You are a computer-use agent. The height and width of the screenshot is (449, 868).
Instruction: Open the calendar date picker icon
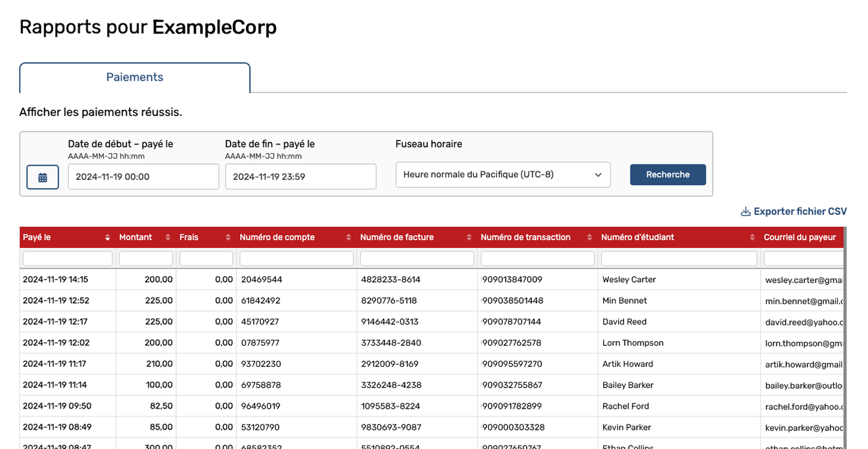43,177
